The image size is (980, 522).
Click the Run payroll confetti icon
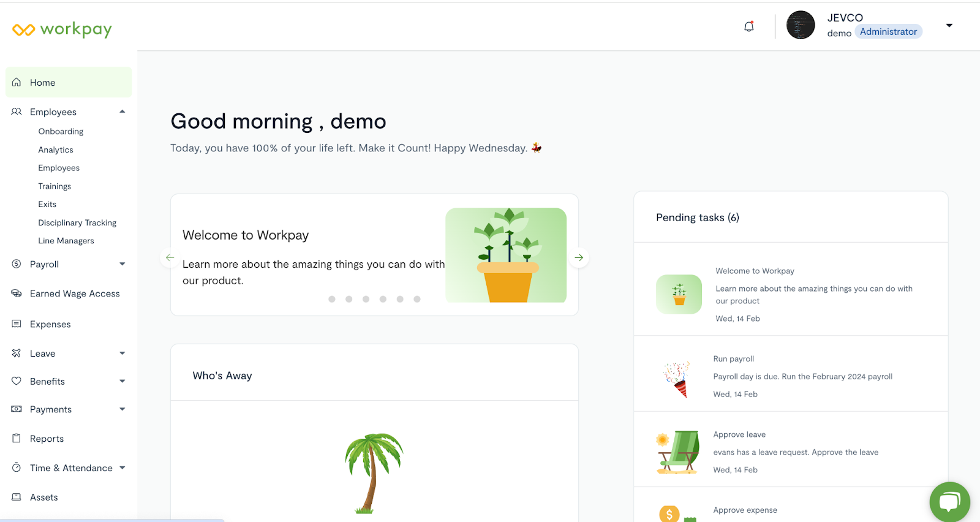(677, 379)
